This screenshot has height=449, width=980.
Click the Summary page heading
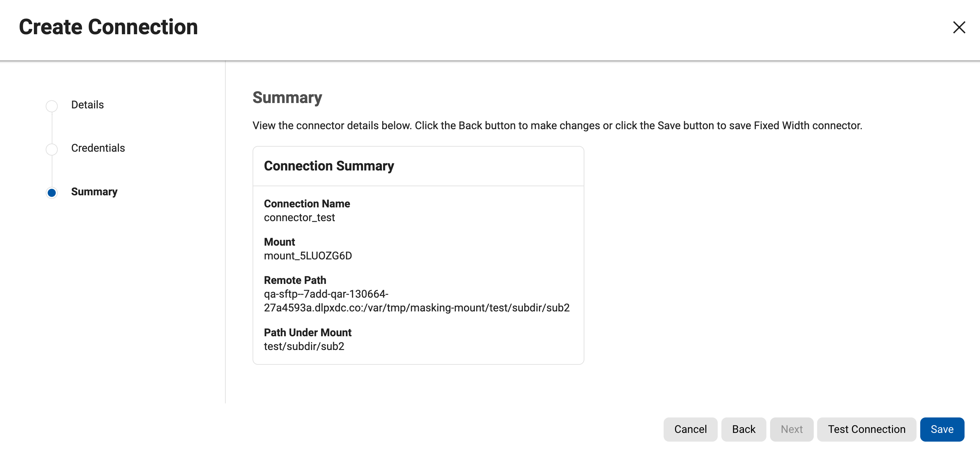(x=287, y=98)
